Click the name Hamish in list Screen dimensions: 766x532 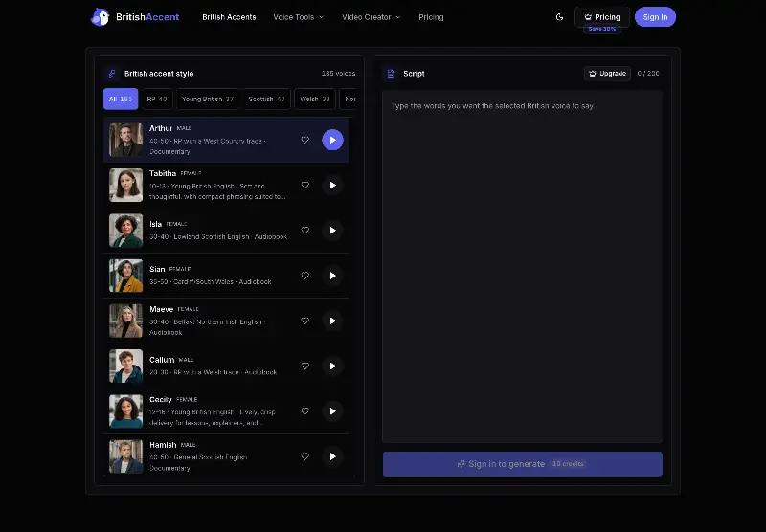point(163,445)
